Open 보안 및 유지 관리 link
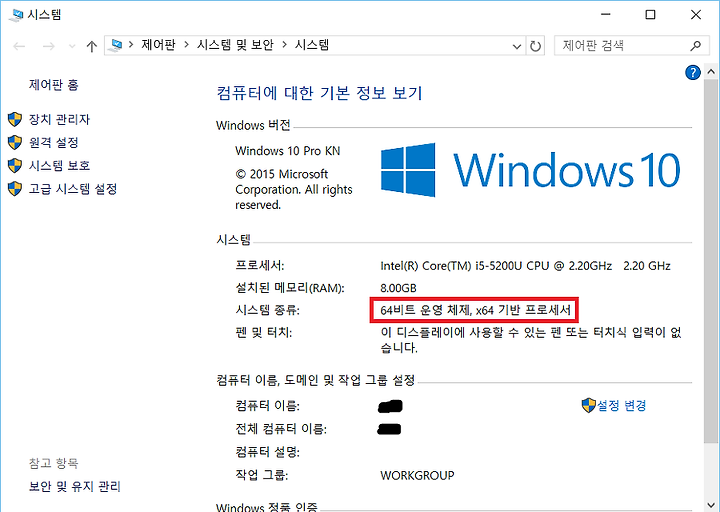 [75, 486]
